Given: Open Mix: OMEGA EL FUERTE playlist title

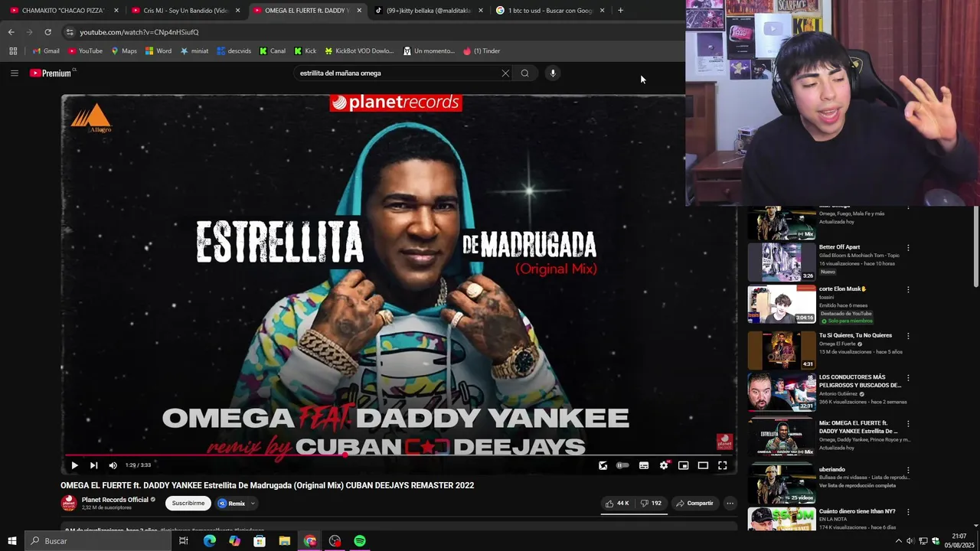Looking at the screenshot, I should coord(859,427).
